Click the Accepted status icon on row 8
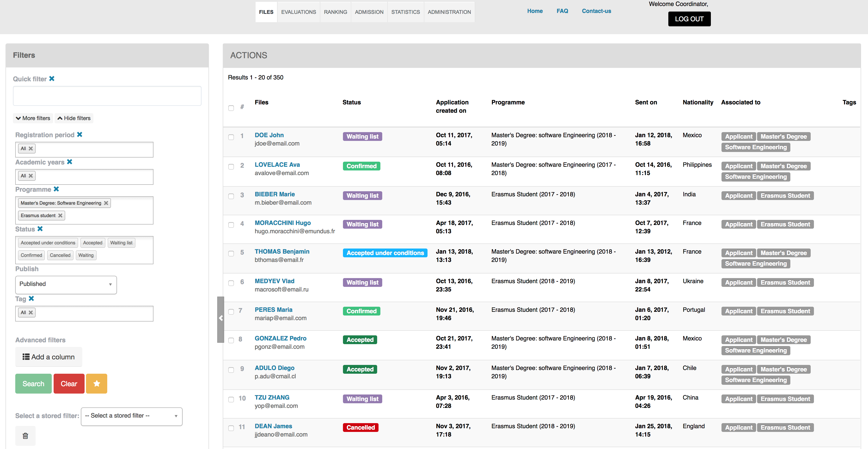This screenshot has width=868, height=449. pyautogui.click(x=359, y=340)
